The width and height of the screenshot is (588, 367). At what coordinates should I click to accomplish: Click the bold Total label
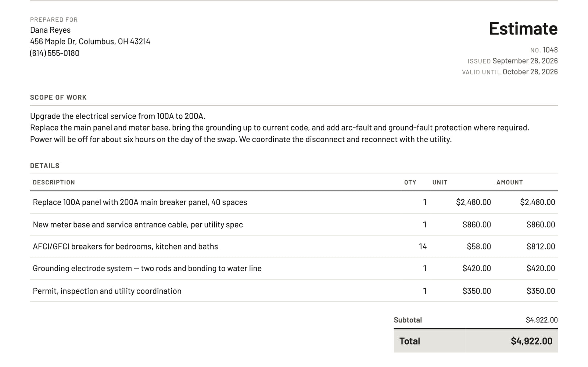point(409,341)
